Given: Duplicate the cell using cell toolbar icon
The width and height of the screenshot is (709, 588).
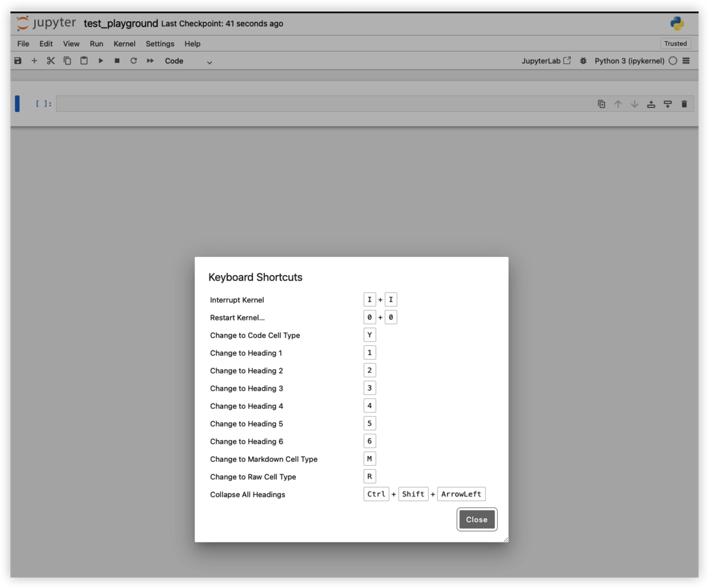Looking at the screenshot, I should tap(601, 104).
